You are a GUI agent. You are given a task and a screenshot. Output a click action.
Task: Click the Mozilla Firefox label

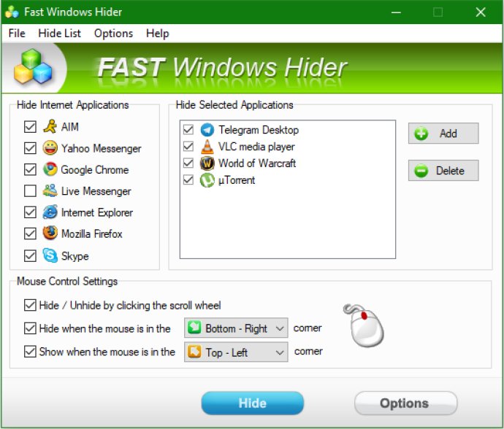click(92, 233)
